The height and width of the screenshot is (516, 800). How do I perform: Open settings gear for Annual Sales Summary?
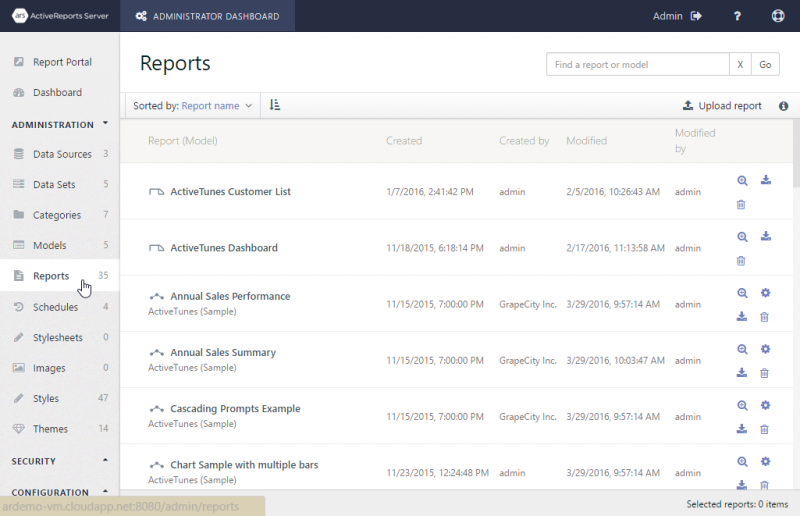tap(765, 349)
